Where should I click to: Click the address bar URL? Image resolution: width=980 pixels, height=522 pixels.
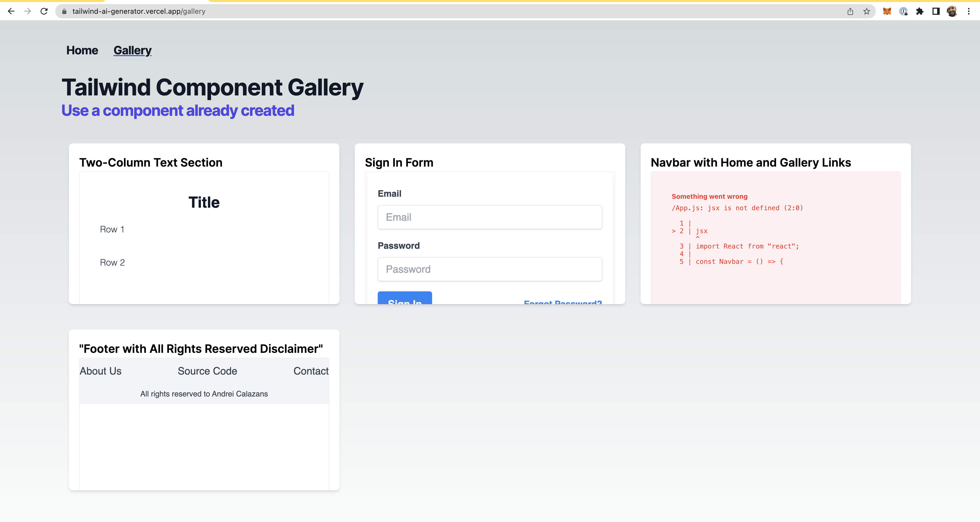139,11
